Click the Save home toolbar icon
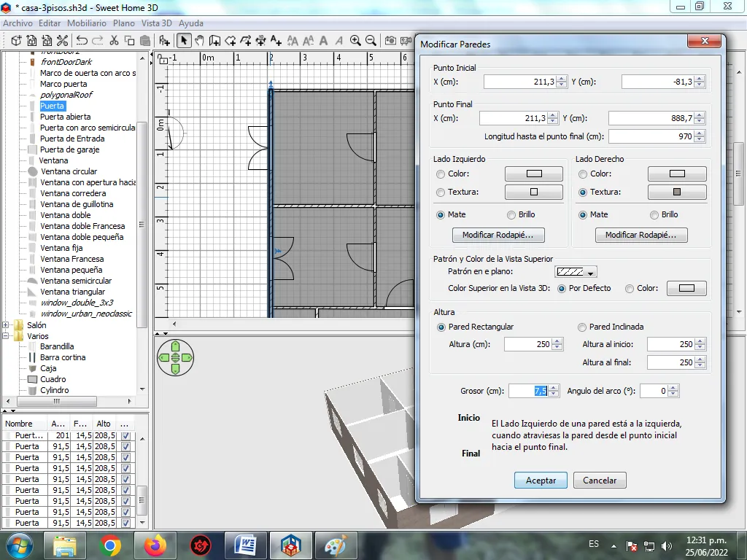Viewport: 747px width, 560px height. [x=47, y=41]
